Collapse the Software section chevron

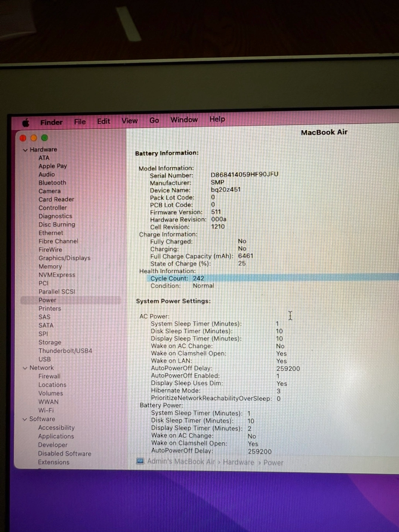pyautogui.click(x=24, y=419)
